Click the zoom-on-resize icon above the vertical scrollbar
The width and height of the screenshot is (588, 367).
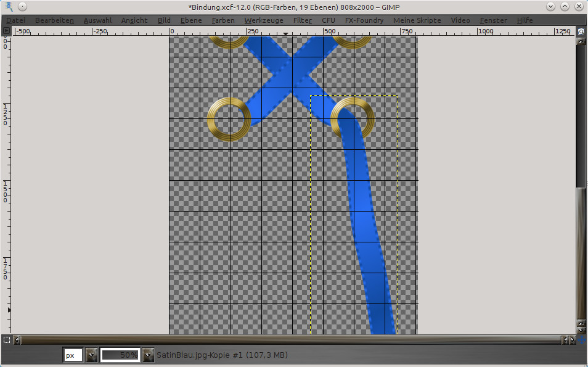(x=581, y=30)
